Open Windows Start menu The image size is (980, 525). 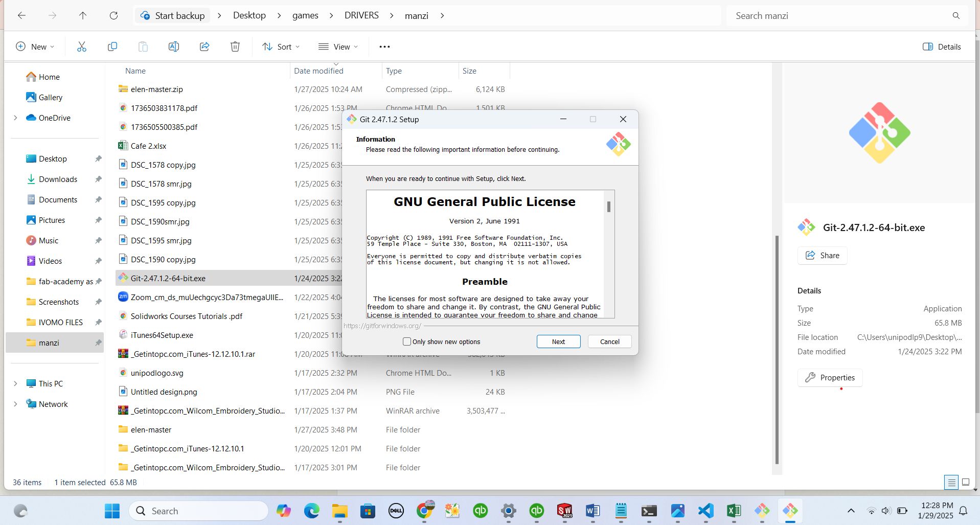tap(112, 510)
